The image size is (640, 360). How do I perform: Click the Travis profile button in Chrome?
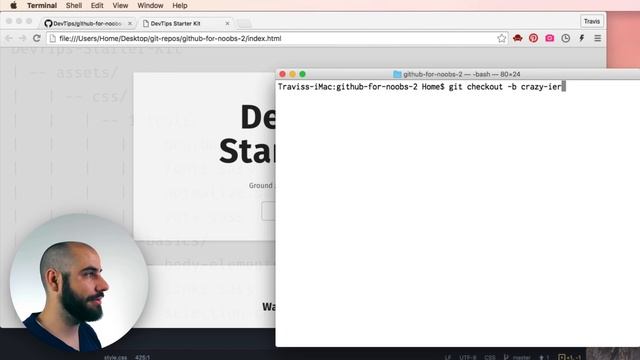coord(591,21)
